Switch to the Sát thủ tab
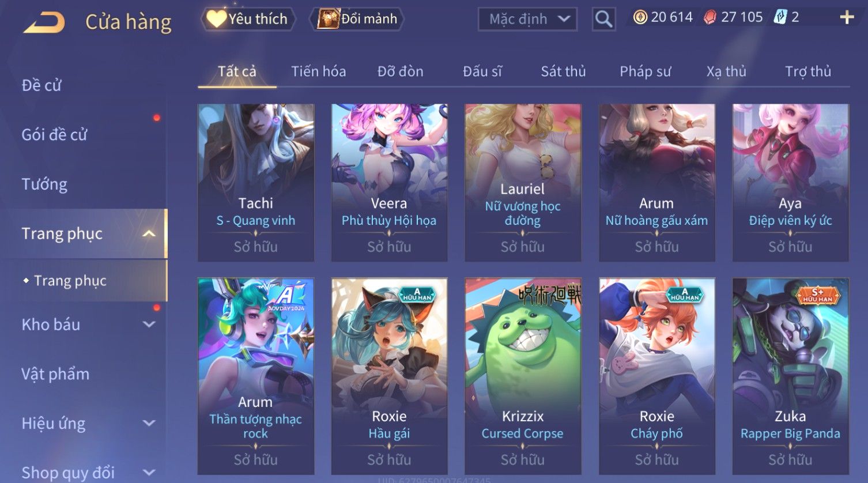868x483 pixels. (x=563, y=71)
